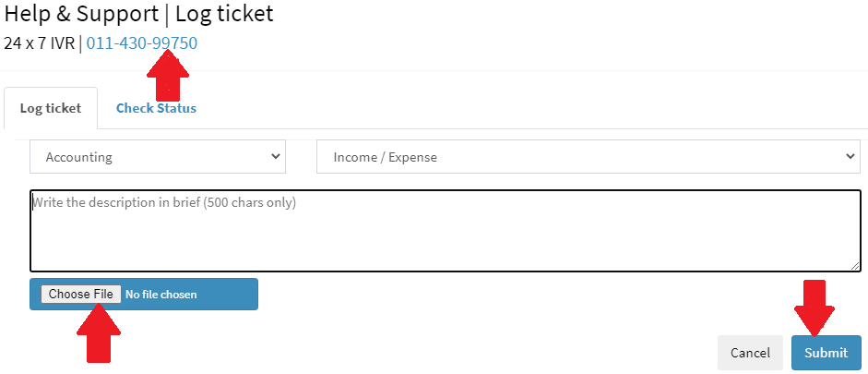
Task: Expand the Income / Expense sub-category dropdown
Action: pos(588,157)
